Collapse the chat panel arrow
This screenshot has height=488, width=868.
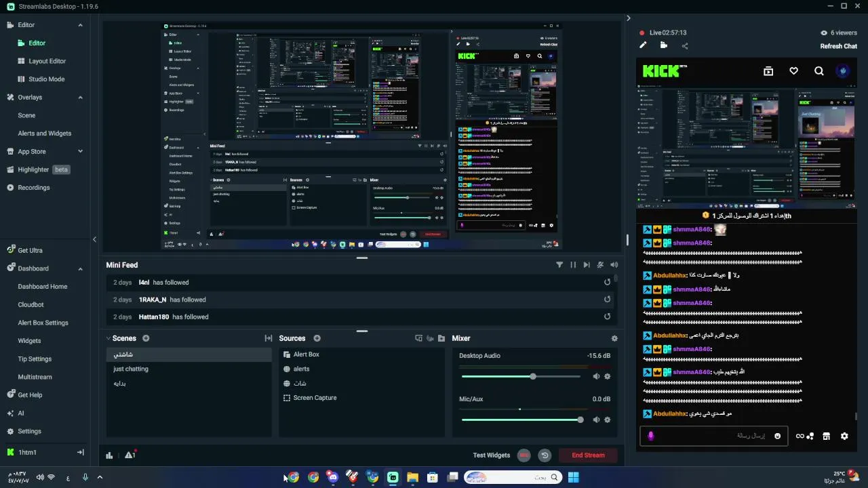point(628,18)
